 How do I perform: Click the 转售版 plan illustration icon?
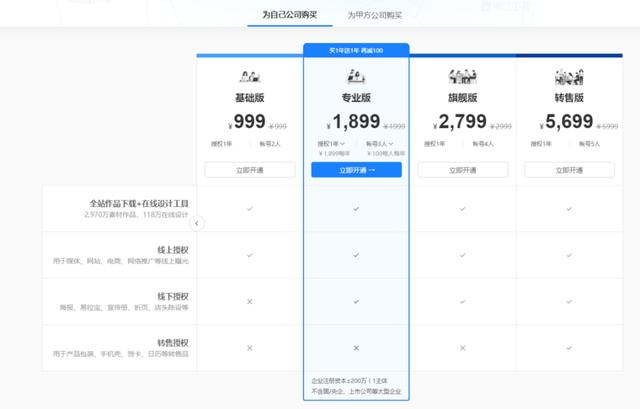(569, 77)
